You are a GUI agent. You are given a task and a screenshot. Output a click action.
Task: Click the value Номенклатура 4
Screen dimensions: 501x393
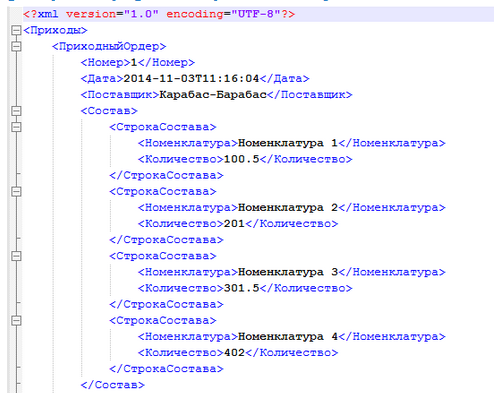288,337
